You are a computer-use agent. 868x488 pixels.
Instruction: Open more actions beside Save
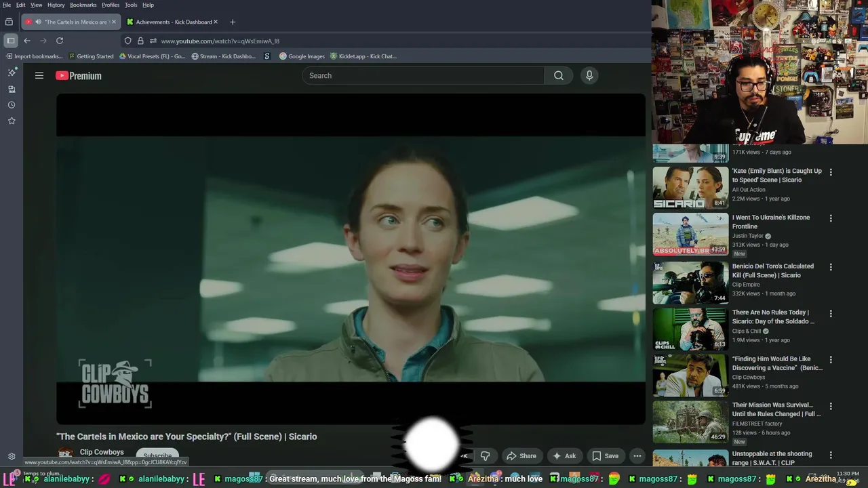point(637,456)
